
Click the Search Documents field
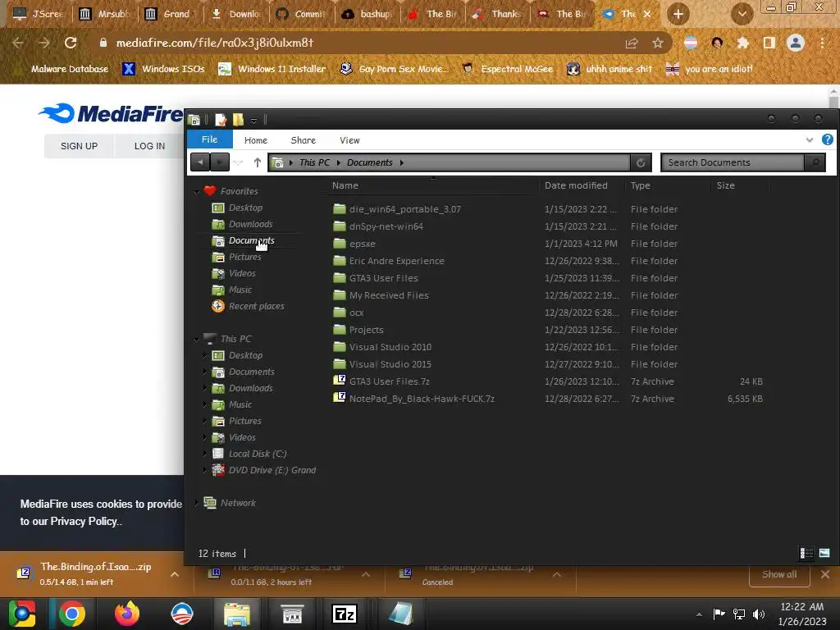[733, 162]
